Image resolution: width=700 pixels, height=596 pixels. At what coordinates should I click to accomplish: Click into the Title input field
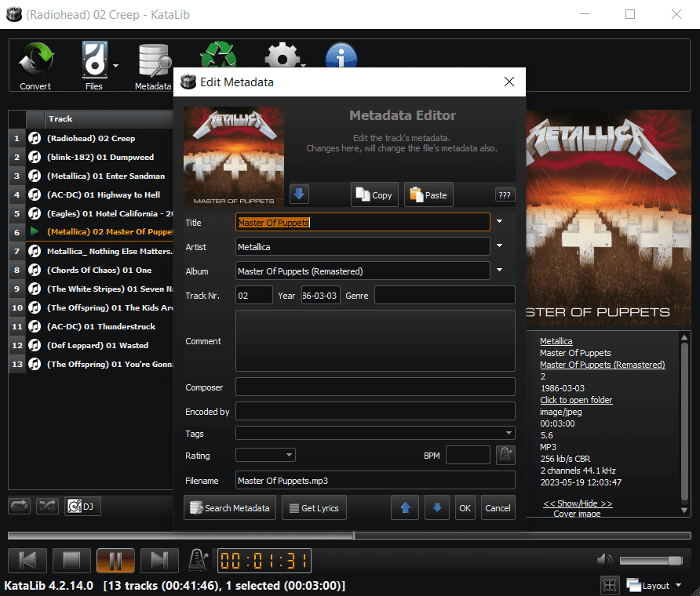click(x=363, y=222)
